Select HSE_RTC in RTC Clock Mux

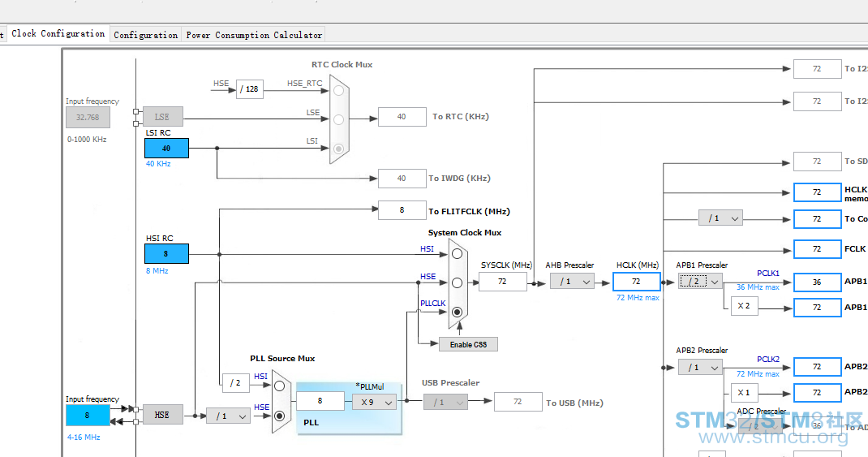point(339,90)
